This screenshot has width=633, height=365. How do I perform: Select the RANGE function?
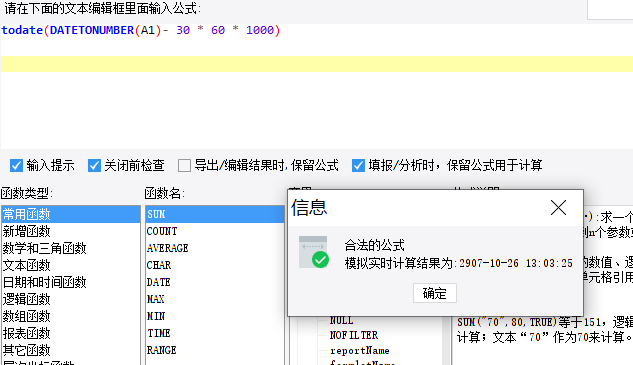click(215, 350)
